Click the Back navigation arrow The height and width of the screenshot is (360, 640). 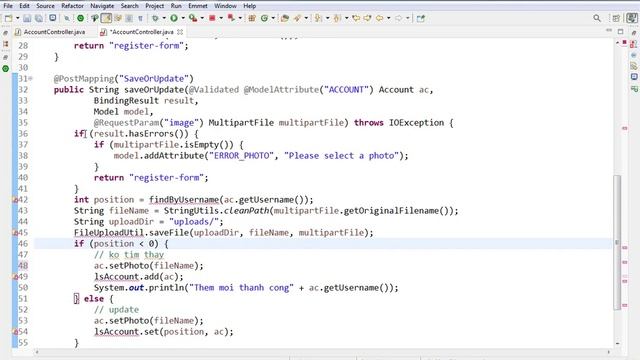pos(380,18)
